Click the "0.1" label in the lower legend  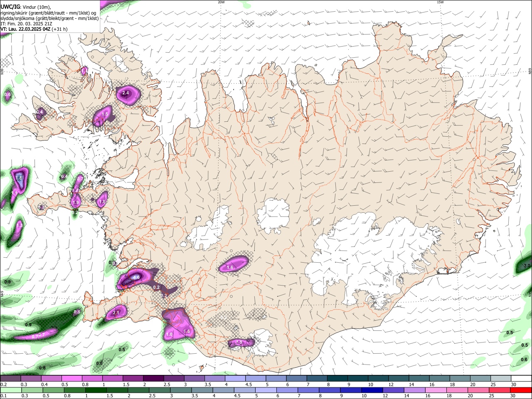(x=3, y=396)
